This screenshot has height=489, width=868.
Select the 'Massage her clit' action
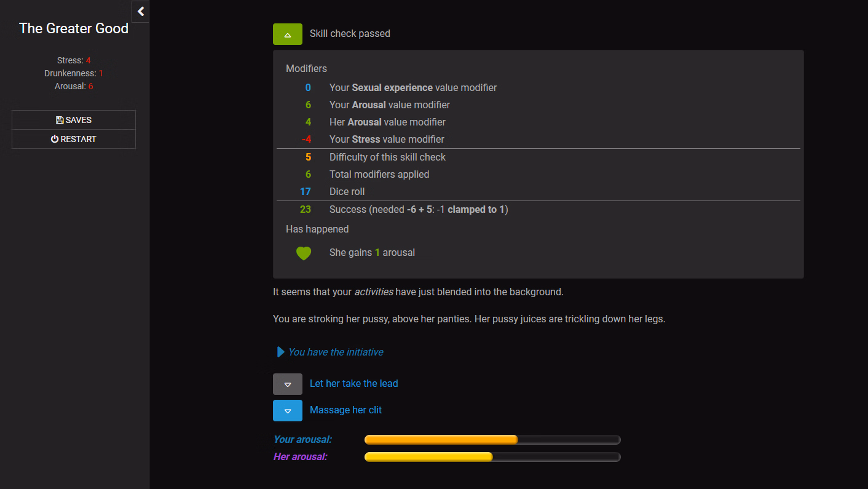(345, 410)
